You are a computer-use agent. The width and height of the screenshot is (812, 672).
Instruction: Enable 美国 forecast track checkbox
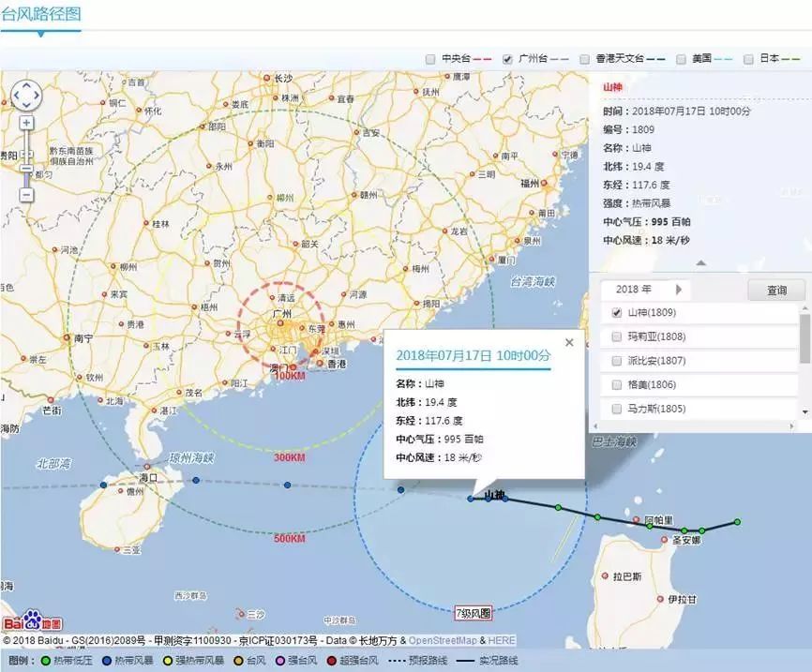(681, 60)
